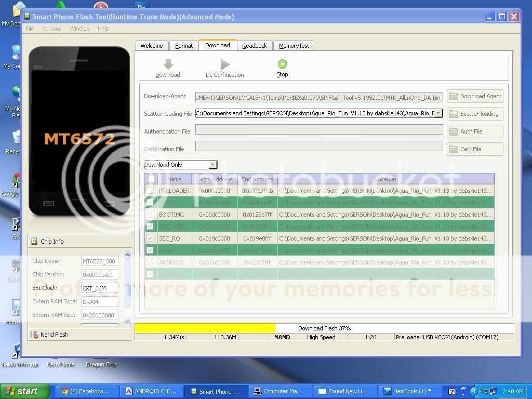
Task: Switch to the Readback tab
Action: [255, 46]
